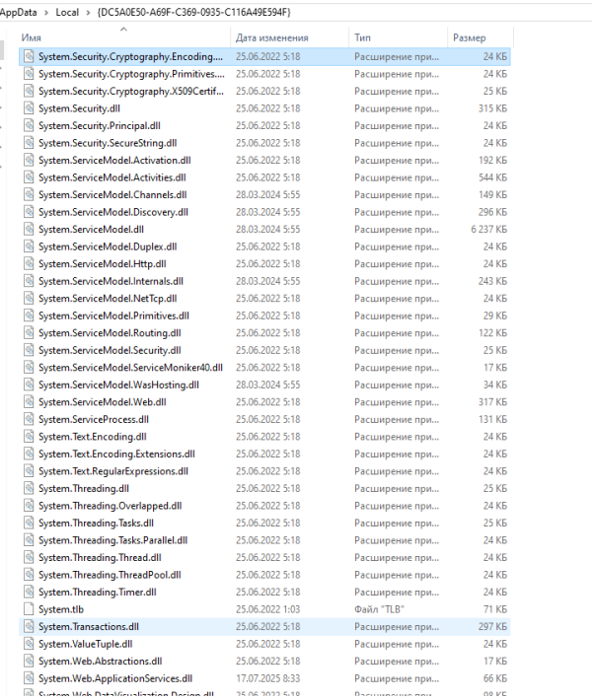Select System.Security.Cryptography.Encoding file name
The height and width of the screenshot is (700, 592).
[x=130, y=57]
